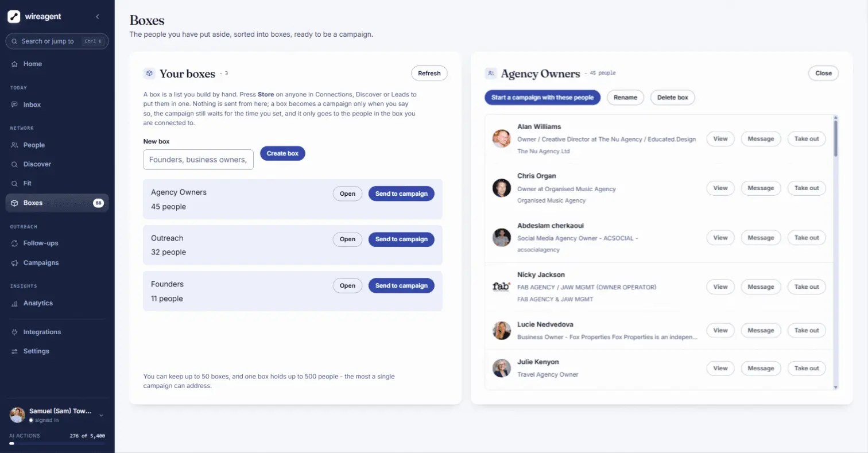Viewport: 868px width, 453px height.
Task: Open the Founders box
Action: click(347, 286)
